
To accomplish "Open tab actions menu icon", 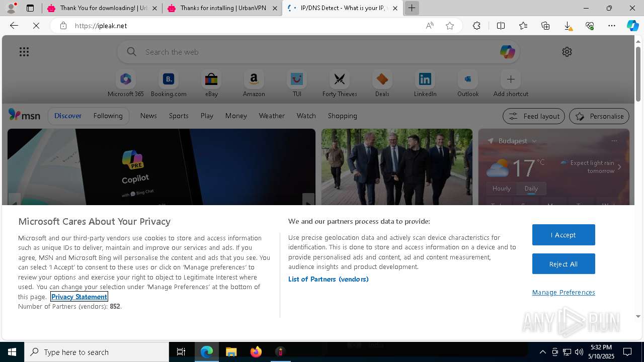I will [30, 8].
